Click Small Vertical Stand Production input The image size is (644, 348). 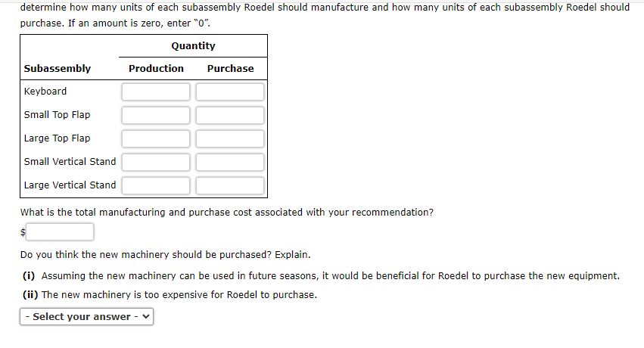(156, 162)
